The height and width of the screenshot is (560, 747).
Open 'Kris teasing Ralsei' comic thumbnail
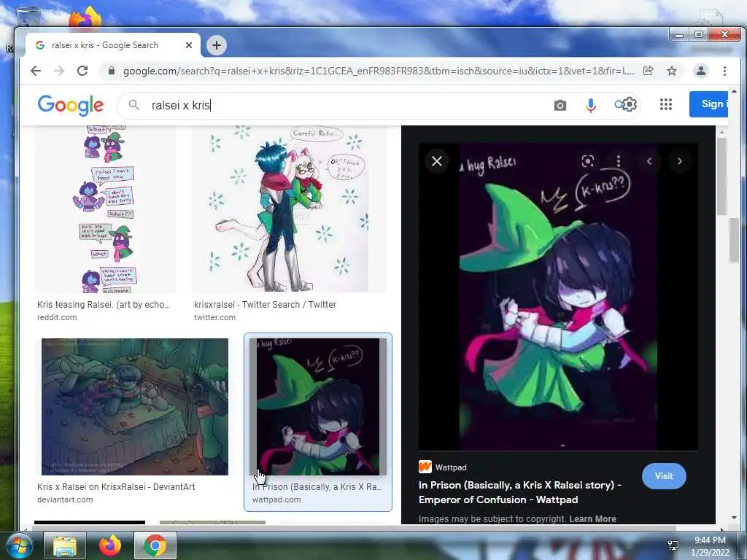(x=105, y=209)
